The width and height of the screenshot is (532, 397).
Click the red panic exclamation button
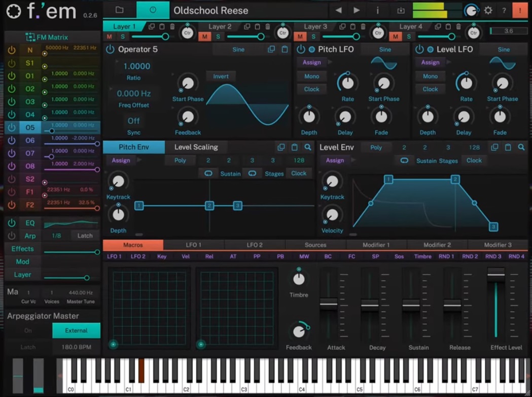(x=520, y=10)
